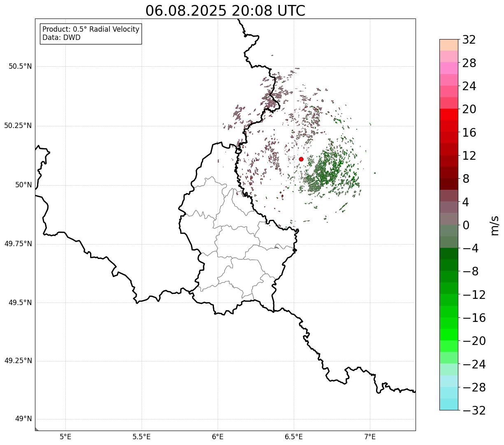Click the colorbar value −4
This screenshot has width=504, height=445.
click(471, 248)
